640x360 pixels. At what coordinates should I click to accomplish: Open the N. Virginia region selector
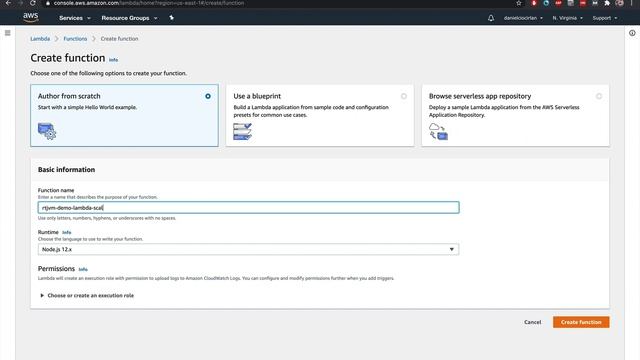coord(567,18)
